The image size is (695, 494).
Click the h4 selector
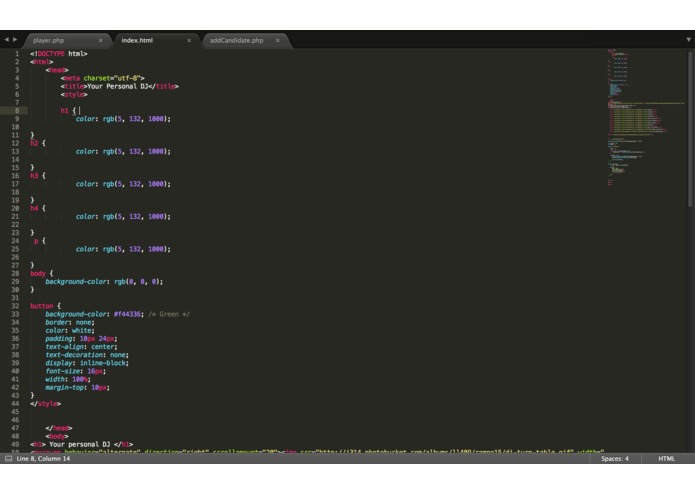[34, 208]
